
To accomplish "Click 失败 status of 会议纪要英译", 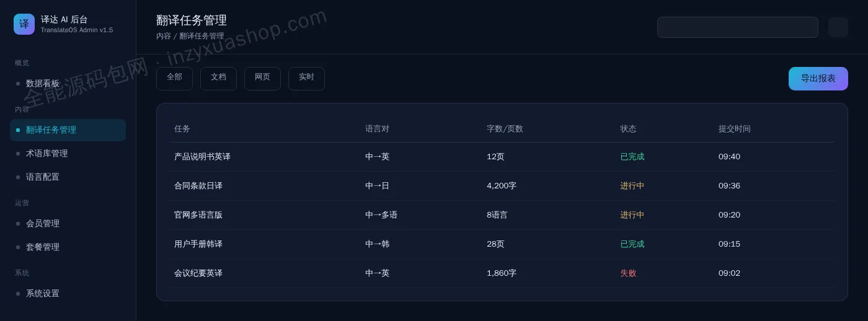I will pos(628,273).
